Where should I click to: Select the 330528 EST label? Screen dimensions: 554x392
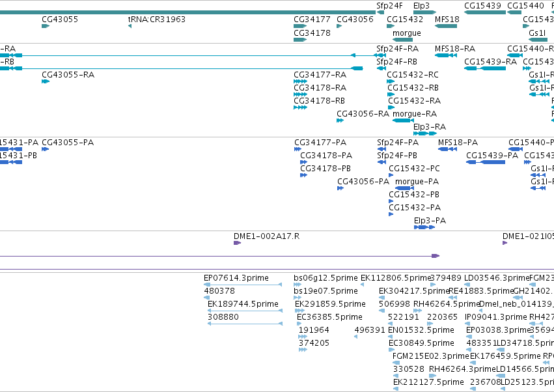[x=409, y=369]
